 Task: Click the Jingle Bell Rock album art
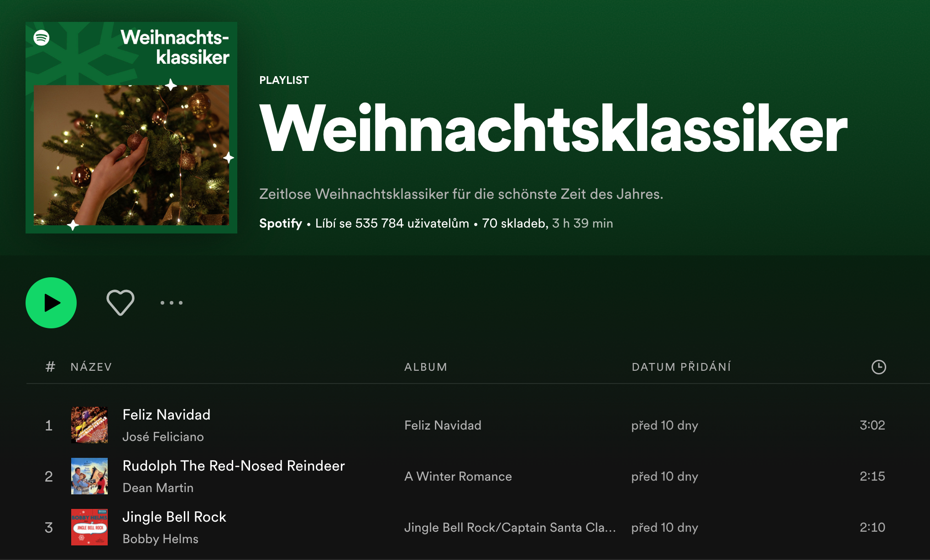coord(89,527)
